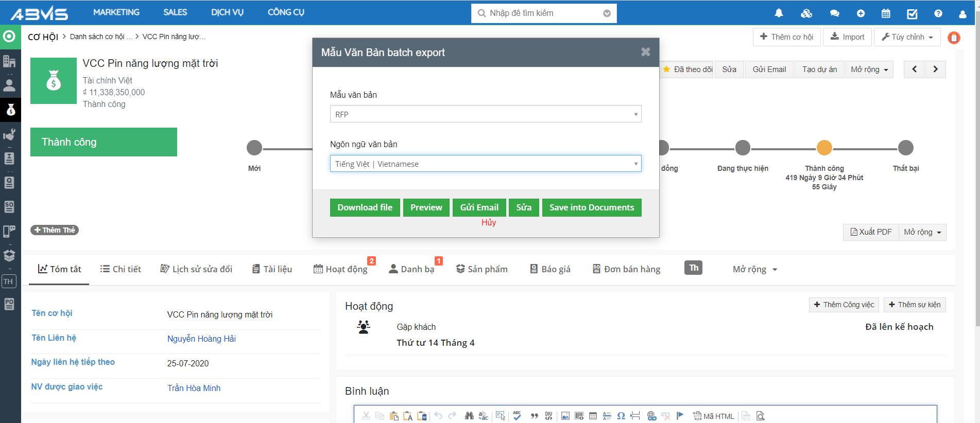Open the 'Nguyễn Hoàng Hải' contact link
Viewport: 980px width, 423px height.
coord(201,339)
